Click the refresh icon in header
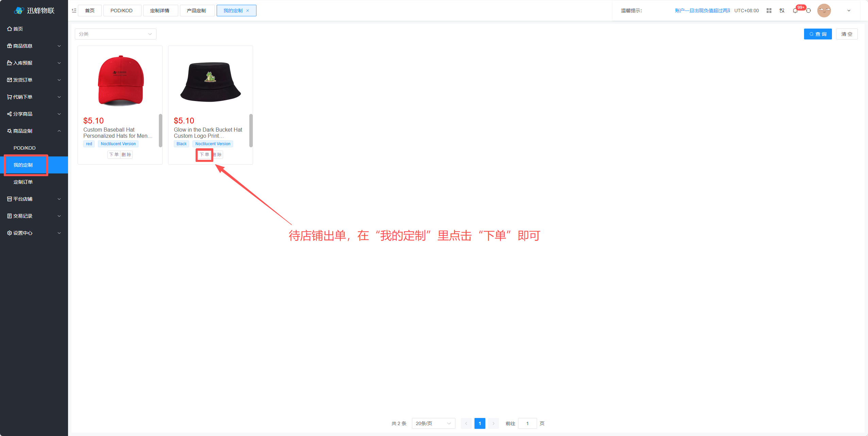The height and width of the screenshot is (436, 868). (808, 11)
